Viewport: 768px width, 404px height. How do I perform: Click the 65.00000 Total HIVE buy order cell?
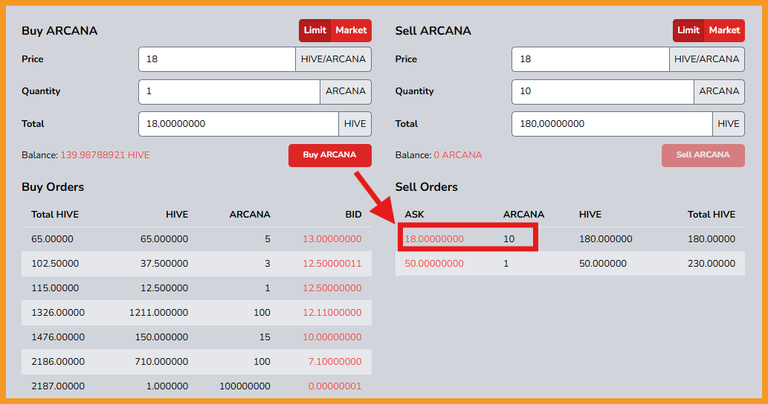[52, 239]
